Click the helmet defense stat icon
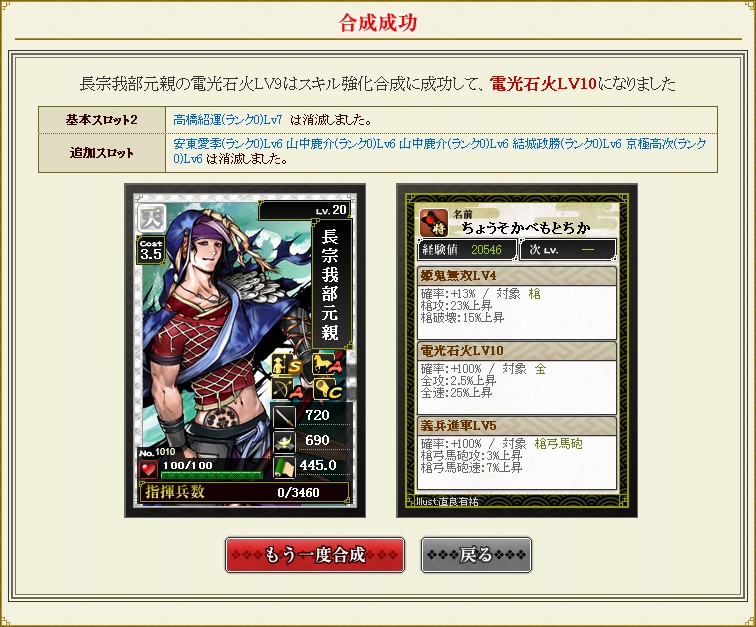 [284, 442]
